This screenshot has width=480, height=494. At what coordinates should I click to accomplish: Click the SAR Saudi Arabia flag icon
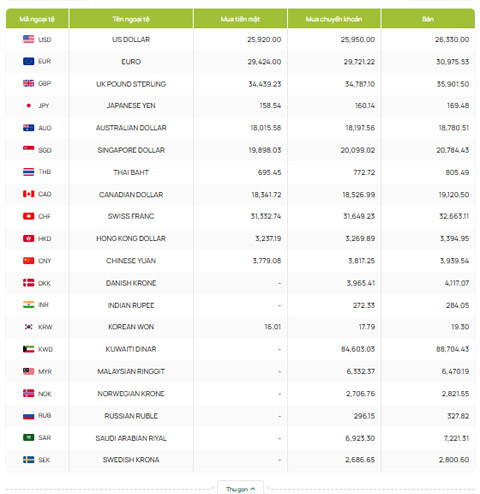click(x=28, y=438)
